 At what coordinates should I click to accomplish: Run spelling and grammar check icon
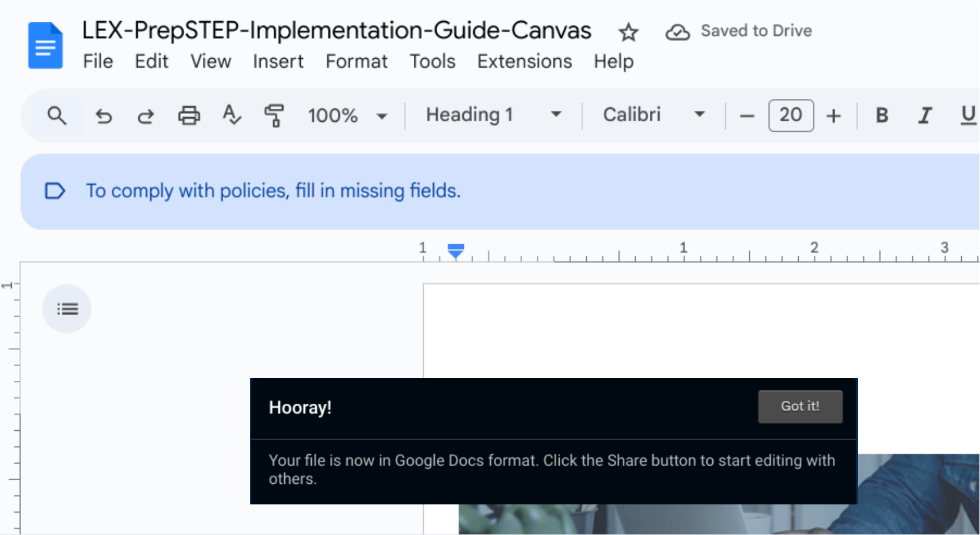(x=231, y=115)
